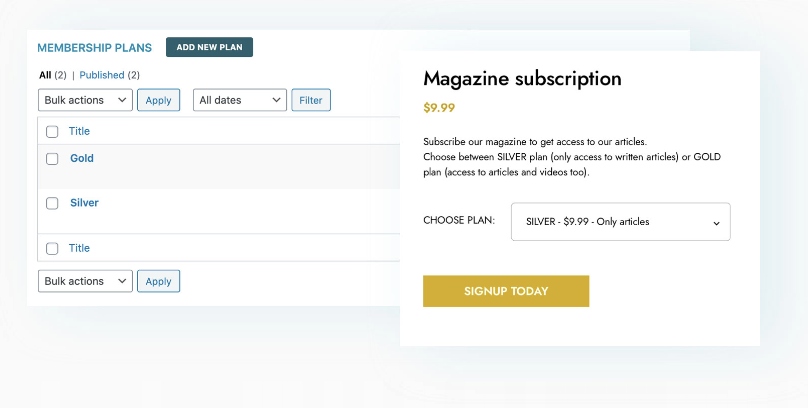This screenshot has height=408, width=808.
Task: Show all plans with the All filter
Action: pos(45,75)
